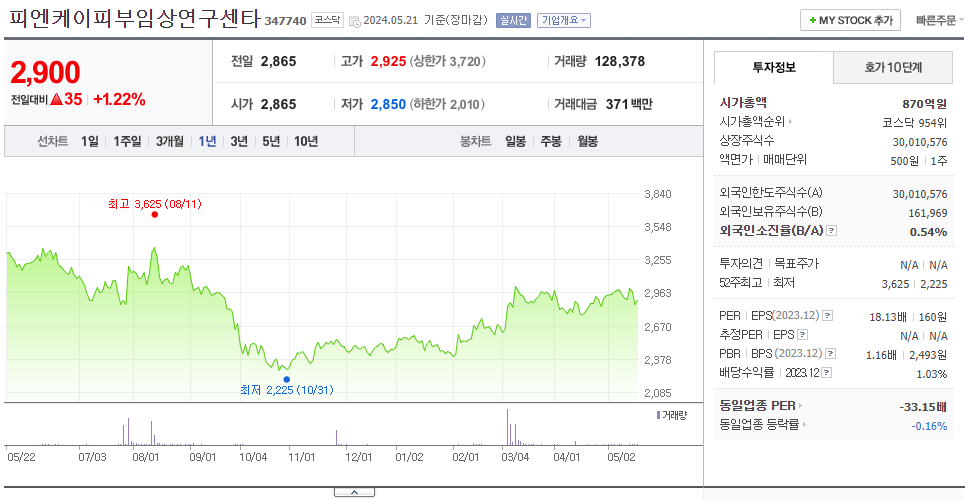Click the 거래량 legend swatch

pyautogui.click(x=658, y=415)
